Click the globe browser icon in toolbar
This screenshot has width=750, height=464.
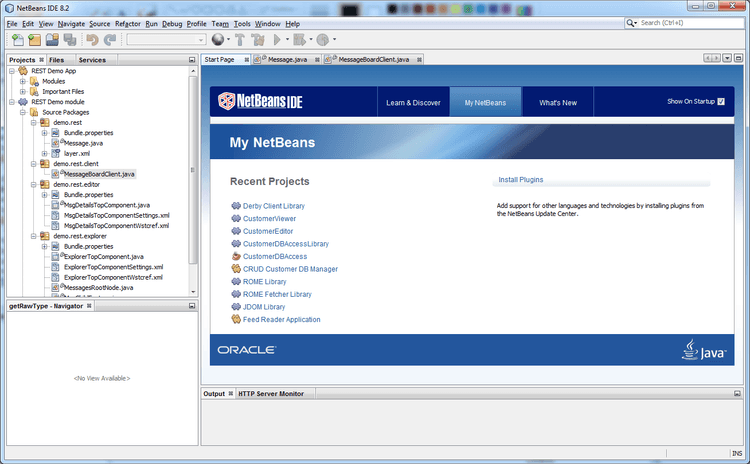point(218,39)
